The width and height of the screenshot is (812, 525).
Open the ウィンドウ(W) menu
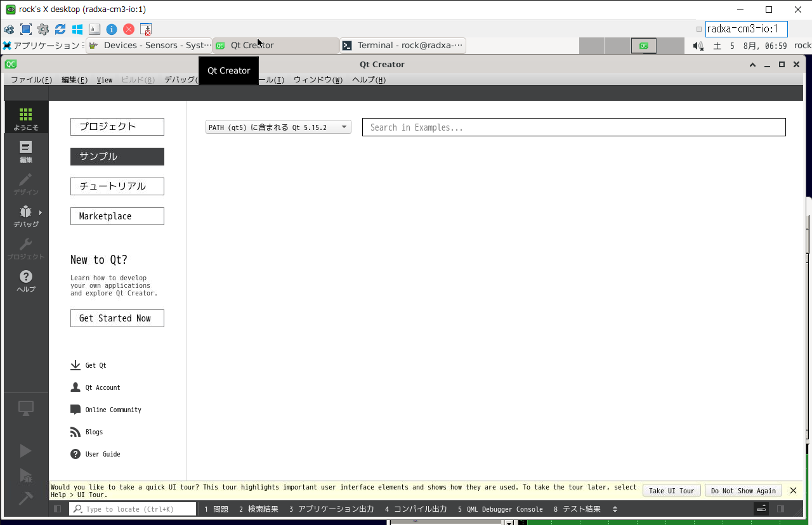click(318, 80)
